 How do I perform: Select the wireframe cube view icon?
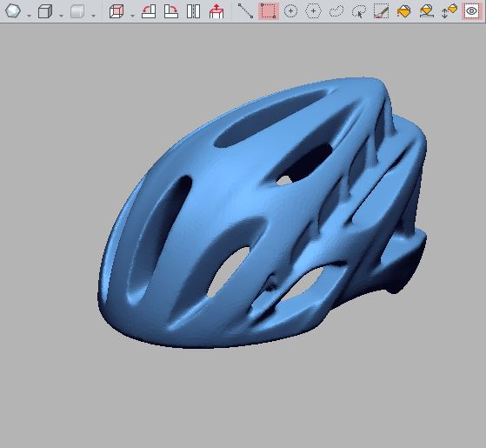[45, 11]
